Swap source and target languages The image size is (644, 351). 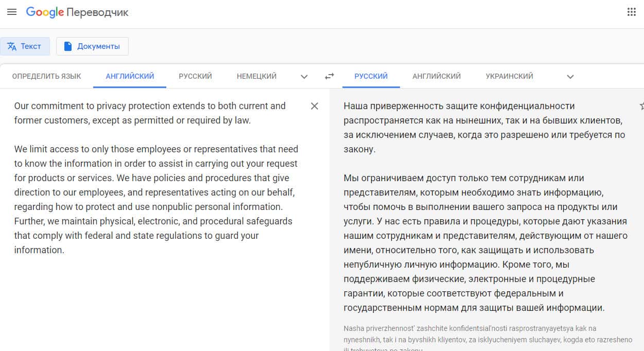point(329,76)
